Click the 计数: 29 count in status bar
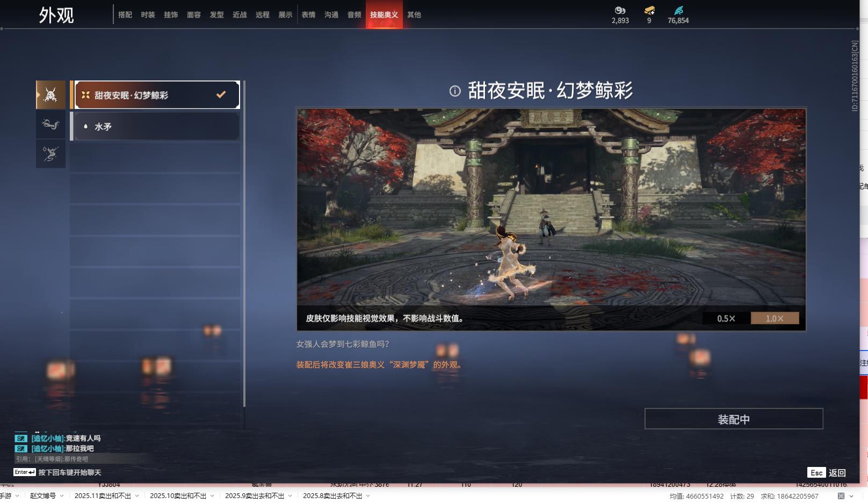The height and width of the screenshot is (504, 868). pos(742,496)
